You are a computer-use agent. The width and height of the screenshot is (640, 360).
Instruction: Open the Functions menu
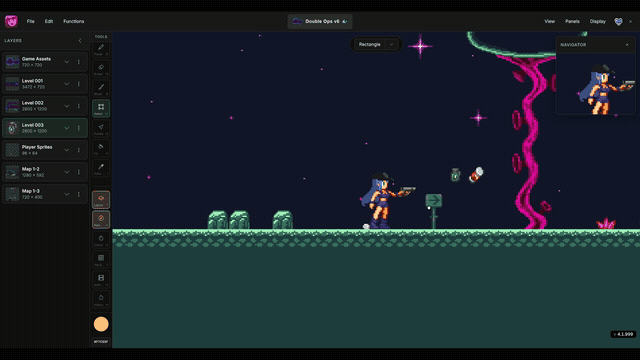[73, 21]
